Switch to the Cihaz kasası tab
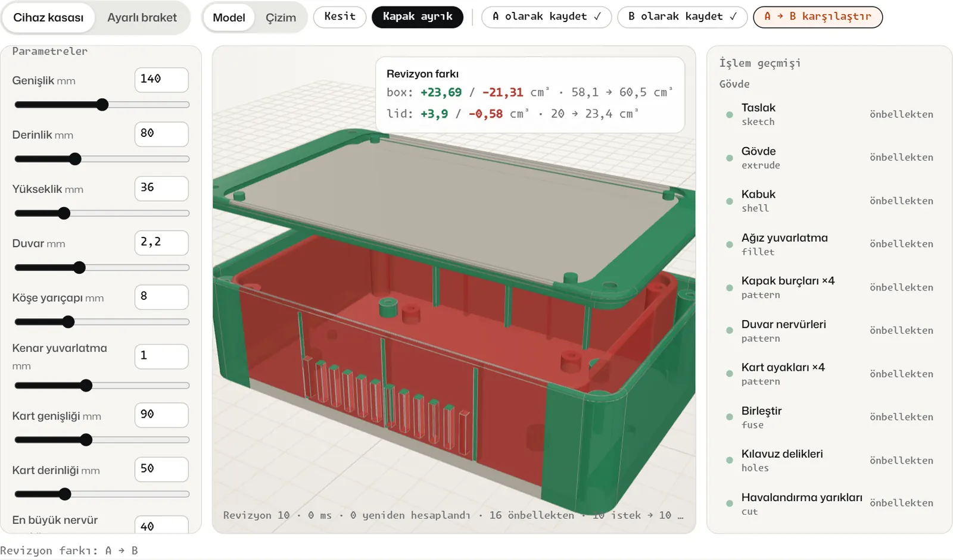Viewport: 953px width, 560px height. coord(48,17)
